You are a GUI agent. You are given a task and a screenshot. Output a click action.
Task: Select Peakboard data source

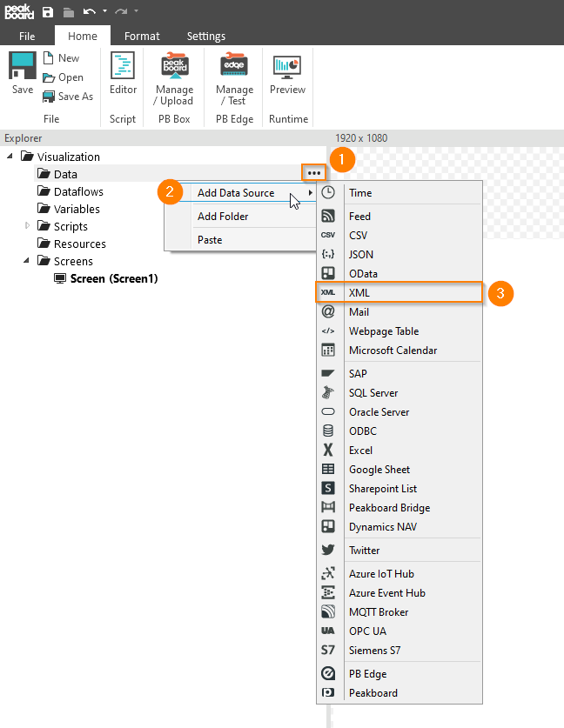click(399, 692)
